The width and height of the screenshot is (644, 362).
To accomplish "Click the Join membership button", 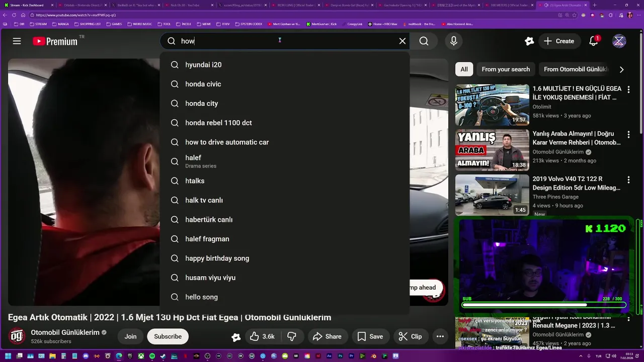I will pyautogui.click(x=131, y=336).
